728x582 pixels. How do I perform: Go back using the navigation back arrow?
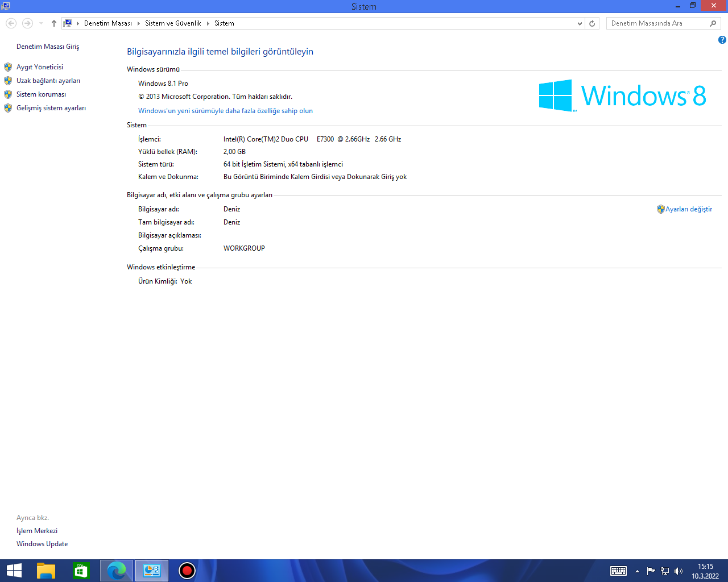11,23
